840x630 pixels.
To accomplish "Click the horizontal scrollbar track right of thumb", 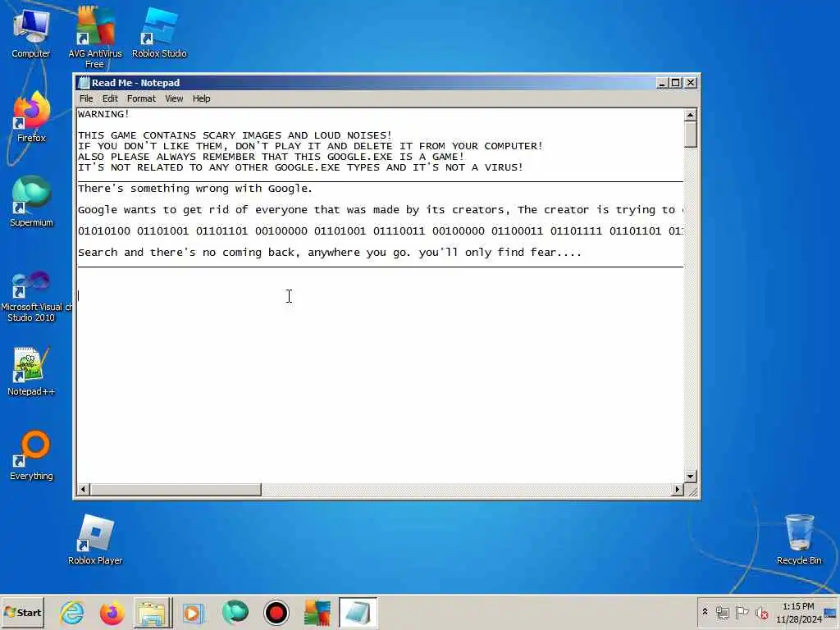I will click(466, 489).
